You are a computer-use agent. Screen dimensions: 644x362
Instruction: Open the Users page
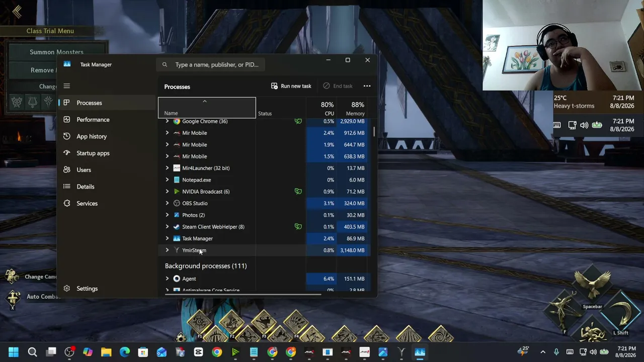107,170
